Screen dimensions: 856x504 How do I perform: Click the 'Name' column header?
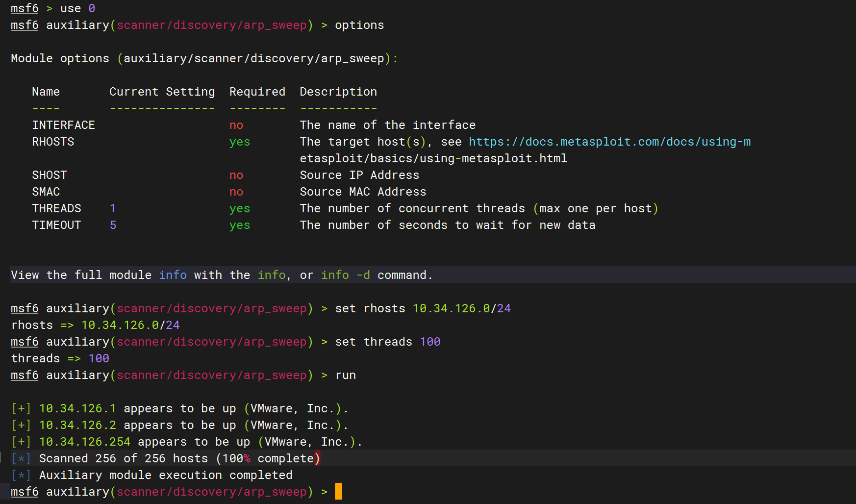click(46, 92)
